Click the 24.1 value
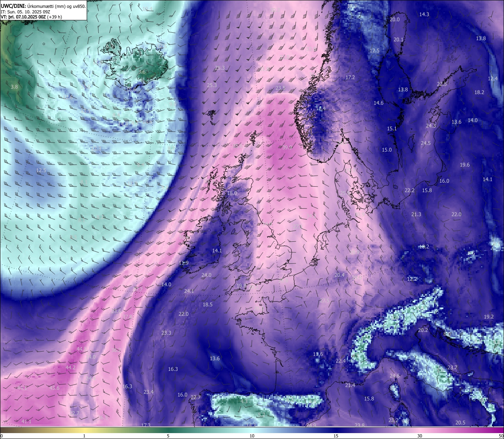 [189, 291]
